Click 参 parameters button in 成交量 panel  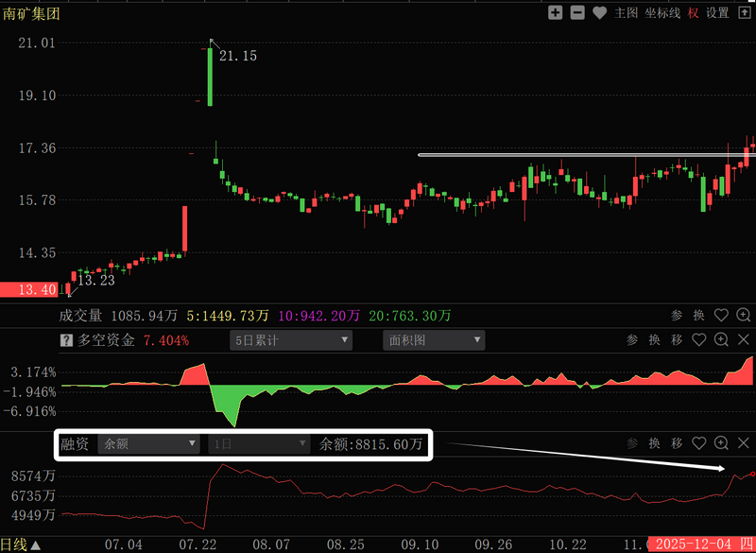click(677, 315)
